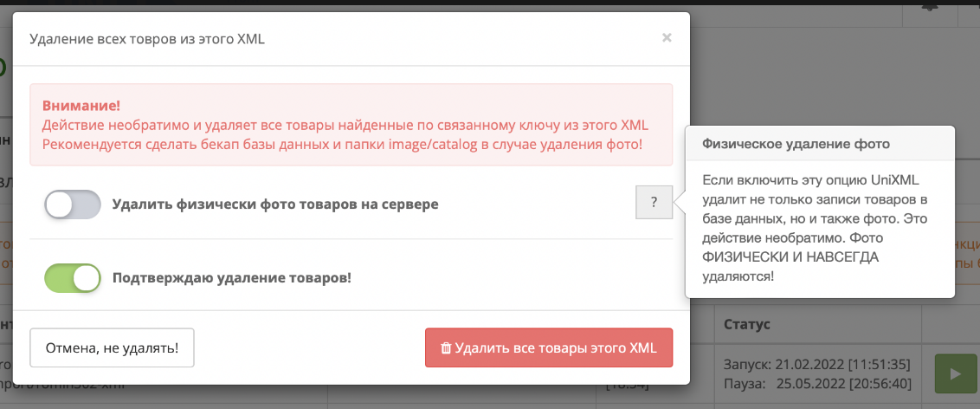Click the "Подтверждаю удаление товаров!" label
This screenshot has height=409, width=980.
point(231,278)
